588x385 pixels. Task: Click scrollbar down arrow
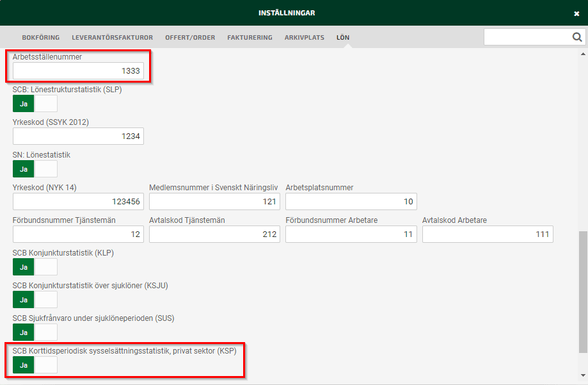(583, 375)
